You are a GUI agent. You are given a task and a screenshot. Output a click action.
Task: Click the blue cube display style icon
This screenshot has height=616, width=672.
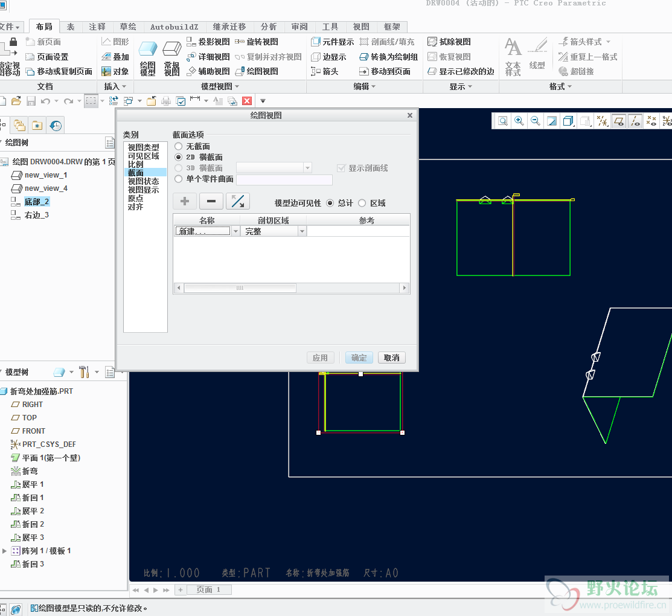(568, 121)
